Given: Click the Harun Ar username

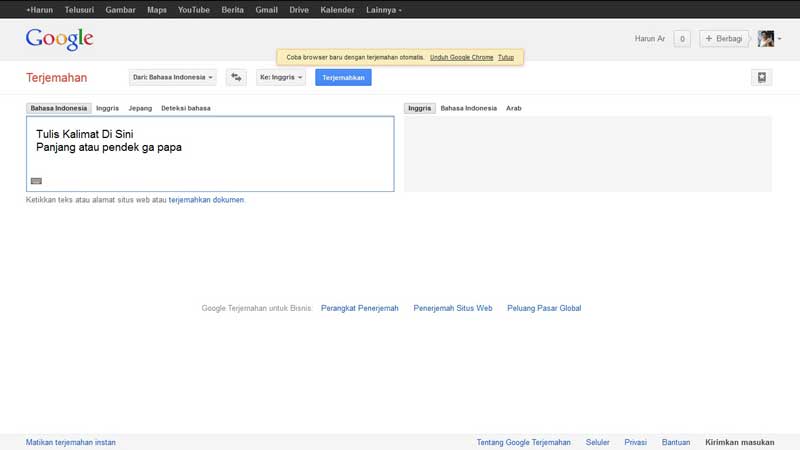Looking at the screenshot, I should [649, 39].
